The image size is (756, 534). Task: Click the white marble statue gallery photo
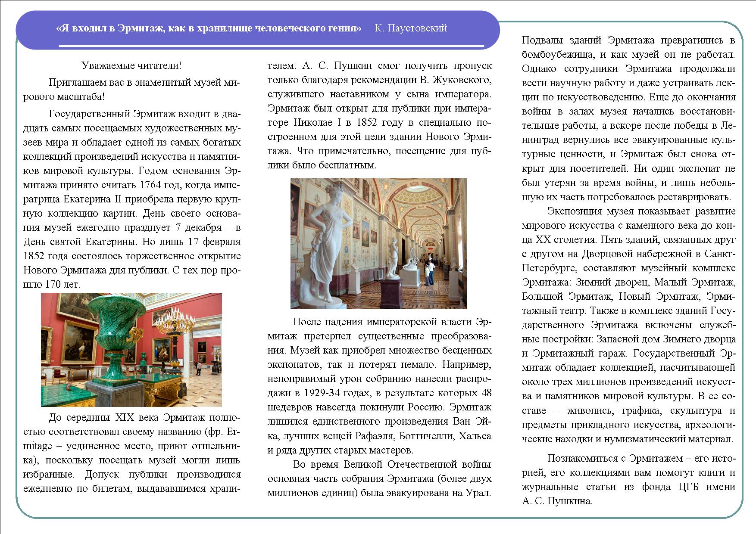378,243
